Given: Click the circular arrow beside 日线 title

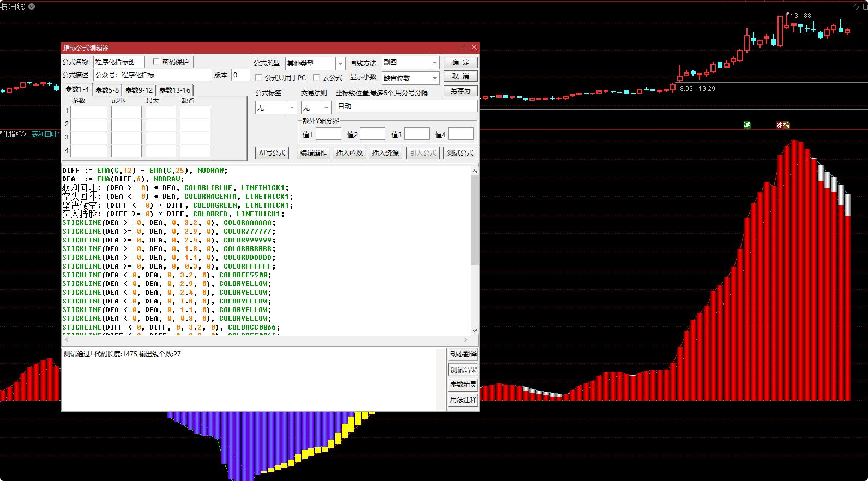Looking at the screenshot, I should (x=32, y=7).
